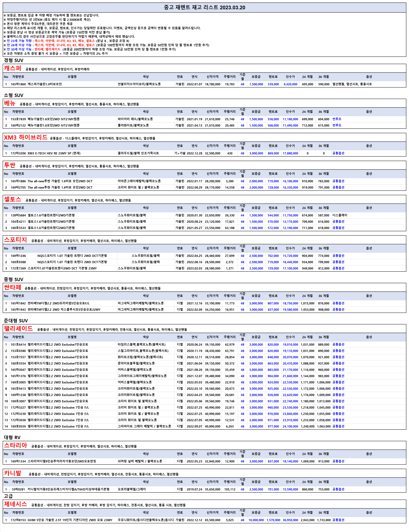The height and width of the screenshot is (532, 409).
Task: Click 보증금 column header in 캐스퍼 table
Action: click(256, 77)
